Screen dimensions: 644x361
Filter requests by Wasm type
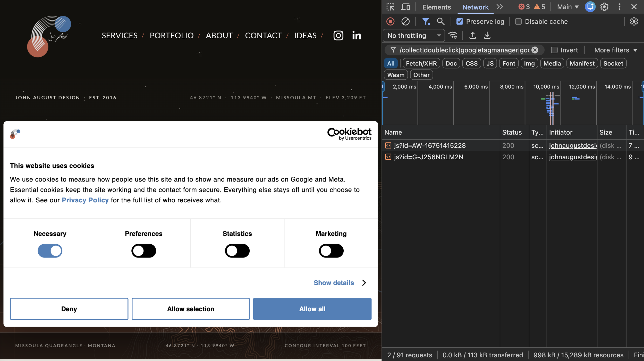pyautogui.click(x=396, y=75)
